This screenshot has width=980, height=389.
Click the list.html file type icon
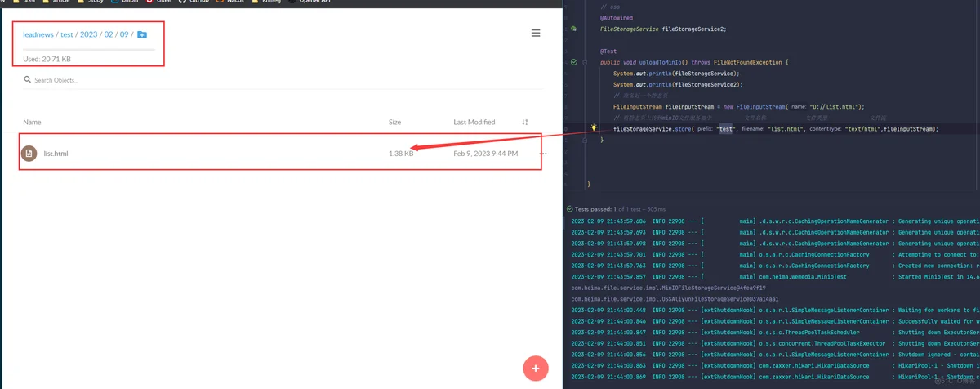pyautogui.click(x=29, y=153)
